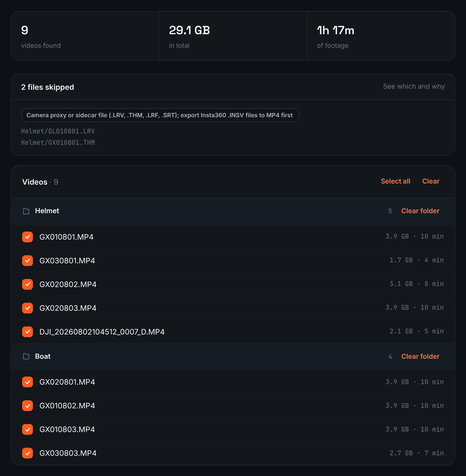This screenshot has height=476, width=466.
Task: Click the camera proxy or sidecar reason pill
Action: 160,115
